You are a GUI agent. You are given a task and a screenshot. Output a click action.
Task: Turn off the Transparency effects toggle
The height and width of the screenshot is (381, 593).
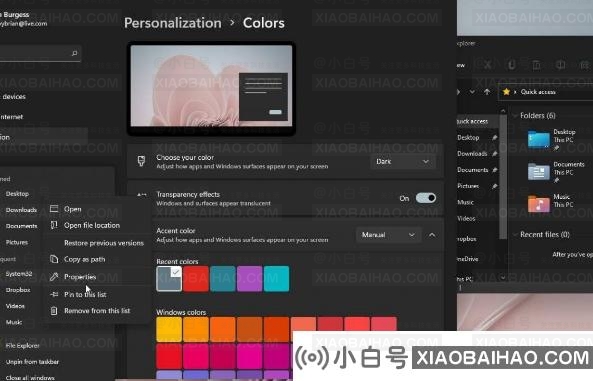425,198
